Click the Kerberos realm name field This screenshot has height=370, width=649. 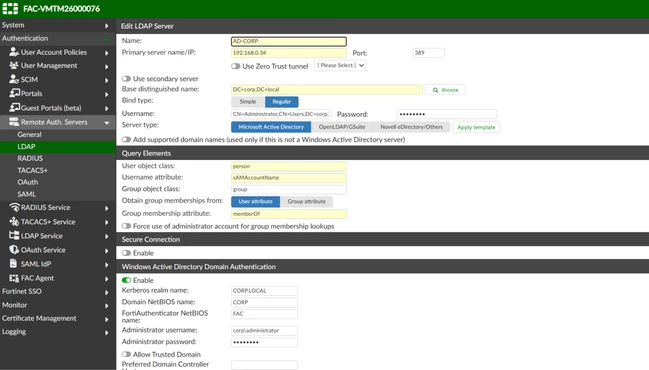click(x=264, y=291)
